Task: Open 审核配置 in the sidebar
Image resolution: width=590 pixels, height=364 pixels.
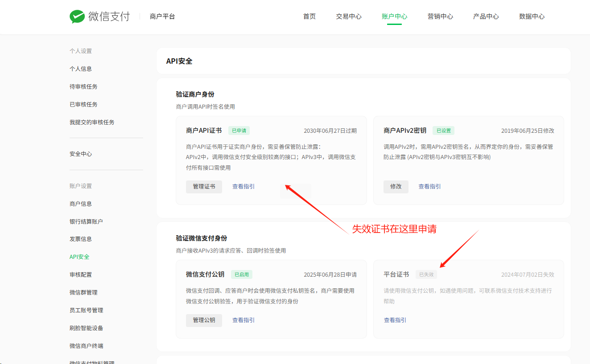Action: [x=81, y=274]
